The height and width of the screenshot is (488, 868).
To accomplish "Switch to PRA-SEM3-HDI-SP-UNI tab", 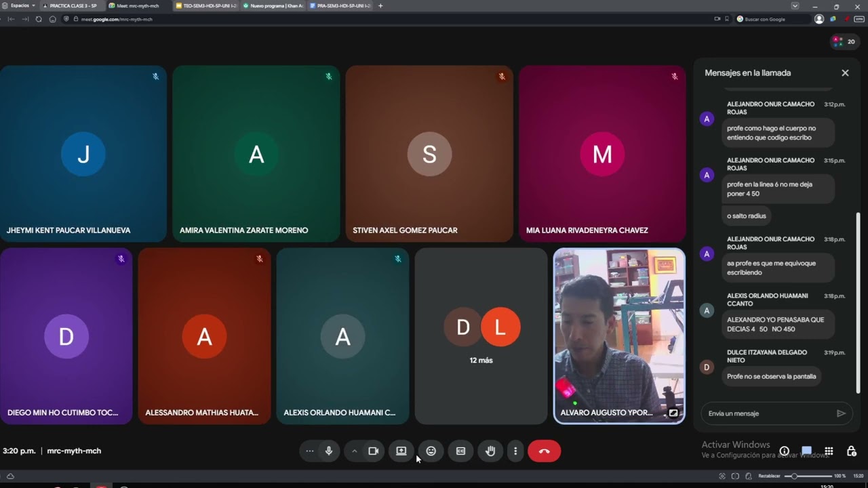I will pyautogui.click(x=340, y=5).
